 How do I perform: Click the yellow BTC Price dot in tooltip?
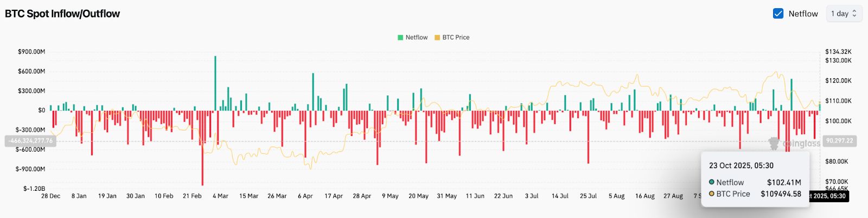[x=712, y=194]
